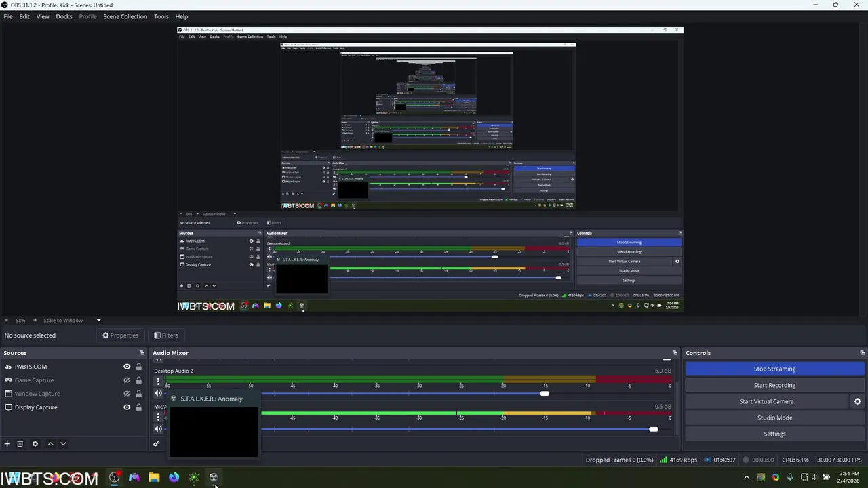The image size is (868, 488).
Task: Open the Docks menu
Action: 64,16
